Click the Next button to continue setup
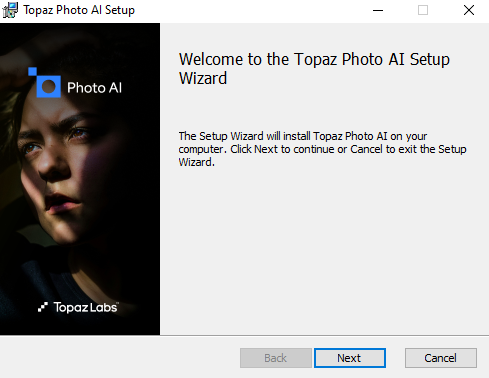Image resolution: width=489 pixels, height=378 pixels. (350, 358)
